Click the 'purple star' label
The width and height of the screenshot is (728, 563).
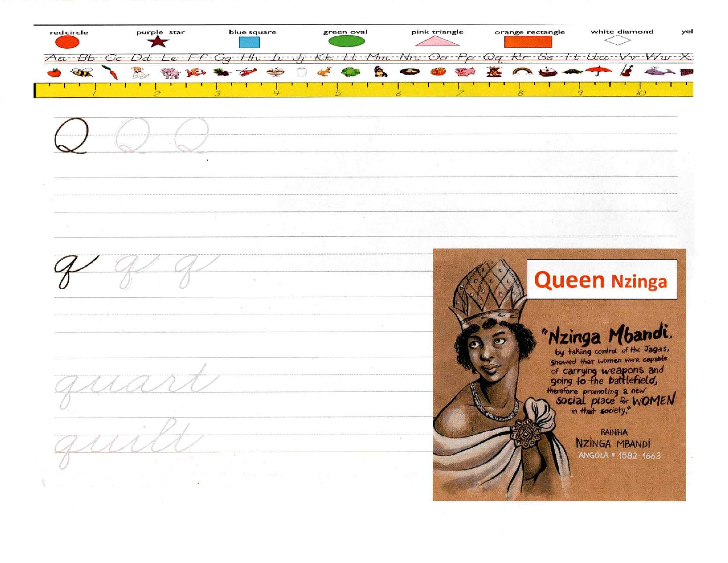pos(160,32)
